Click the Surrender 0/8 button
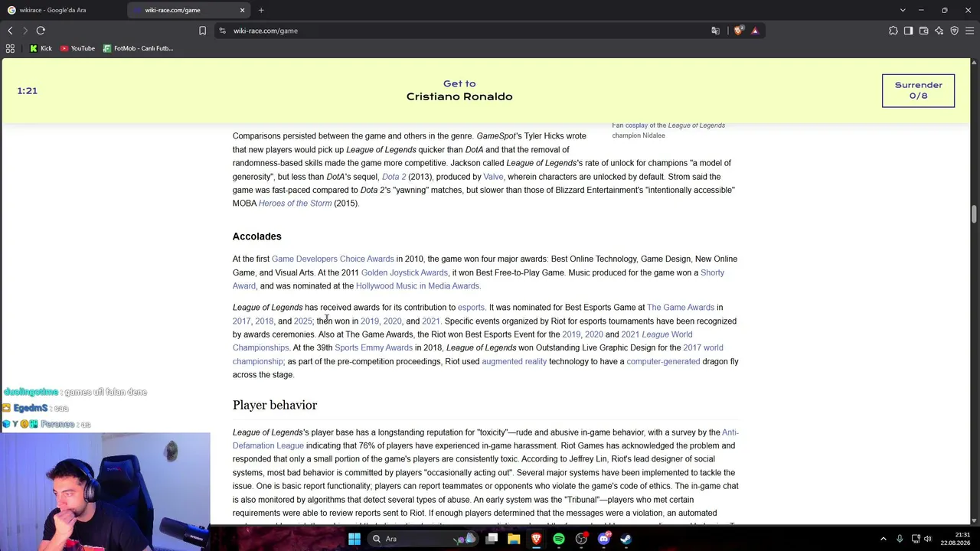This screenshot has width=980, height=551. pyautogui.click(x=918, y=90)
